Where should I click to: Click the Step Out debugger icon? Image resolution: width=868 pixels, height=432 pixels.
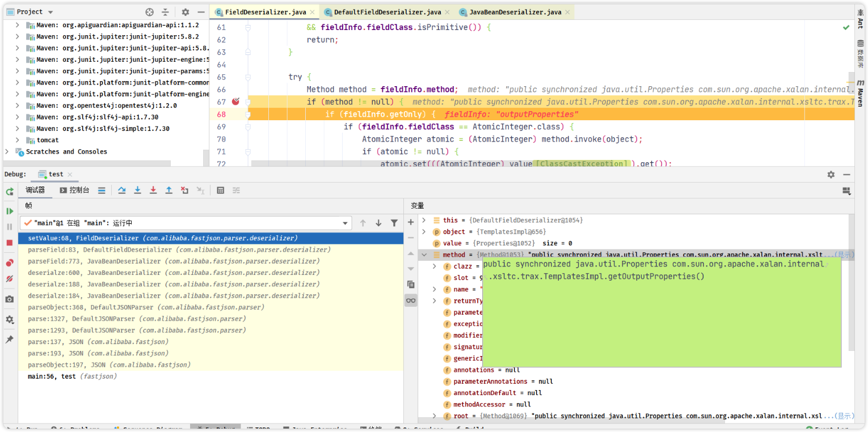[x=168, y=190]
